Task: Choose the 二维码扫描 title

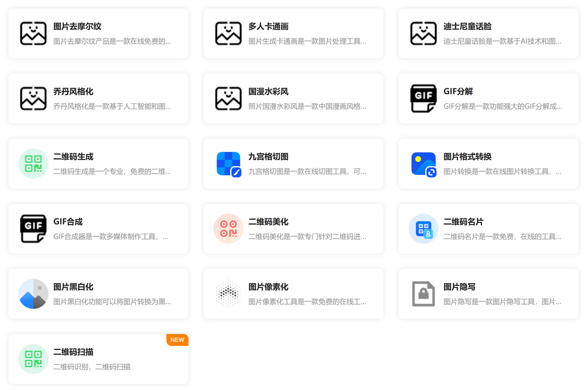Action: pyautogui.click(x=73, y=352)
